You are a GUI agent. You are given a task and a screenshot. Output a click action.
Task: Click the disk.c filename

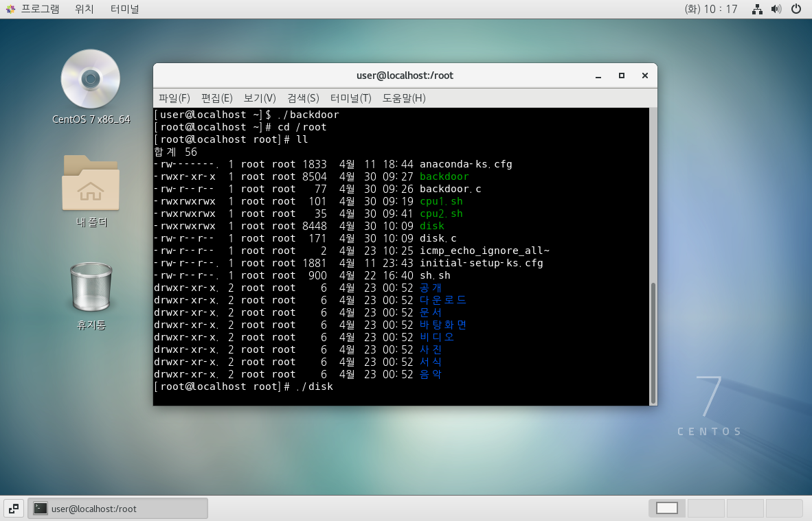(438, 238)
